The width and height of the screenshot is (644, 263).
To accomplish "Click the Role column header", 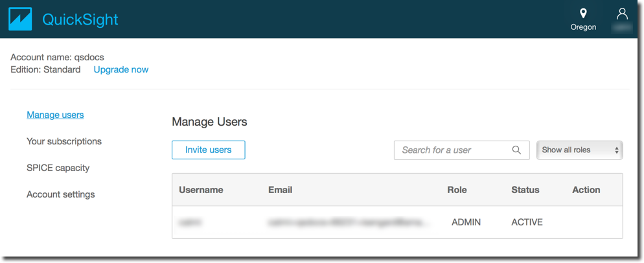I will click(x=457, y=190).
